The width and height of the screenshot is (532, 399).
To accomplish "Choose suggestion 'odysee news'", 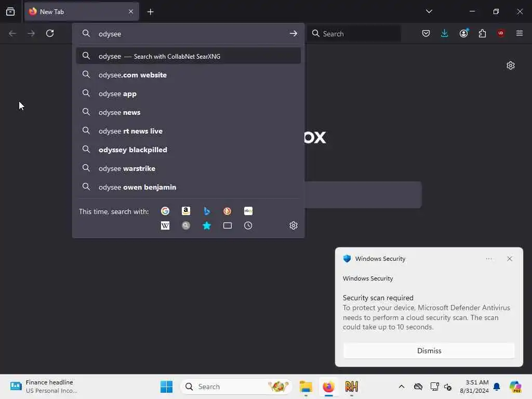I will tap(188, 112).
